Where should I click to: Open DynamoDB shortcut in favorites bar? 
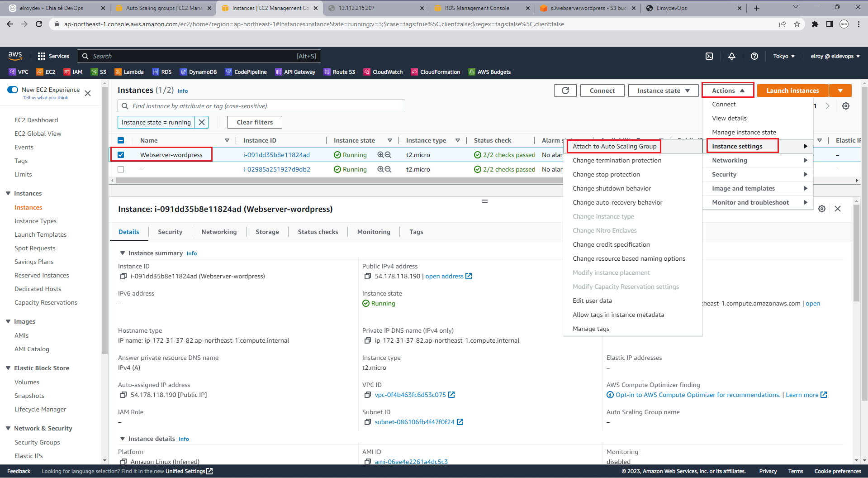[x=198, y=72]
